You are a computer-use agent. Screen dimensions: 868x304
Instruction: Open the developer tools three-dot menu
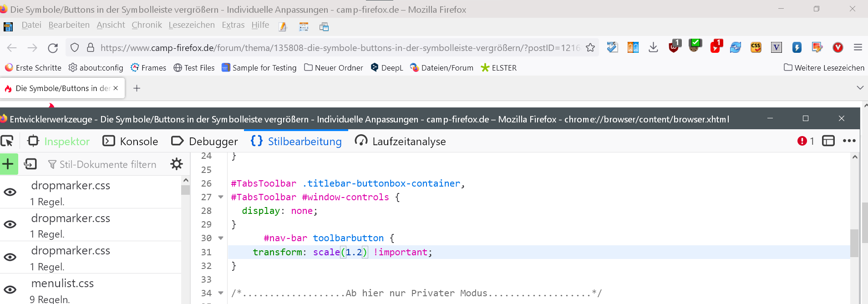(849, 141)
